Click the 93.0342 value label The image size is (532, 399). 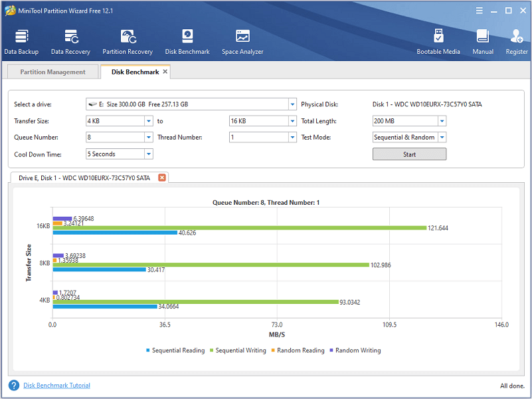(350, 302)
